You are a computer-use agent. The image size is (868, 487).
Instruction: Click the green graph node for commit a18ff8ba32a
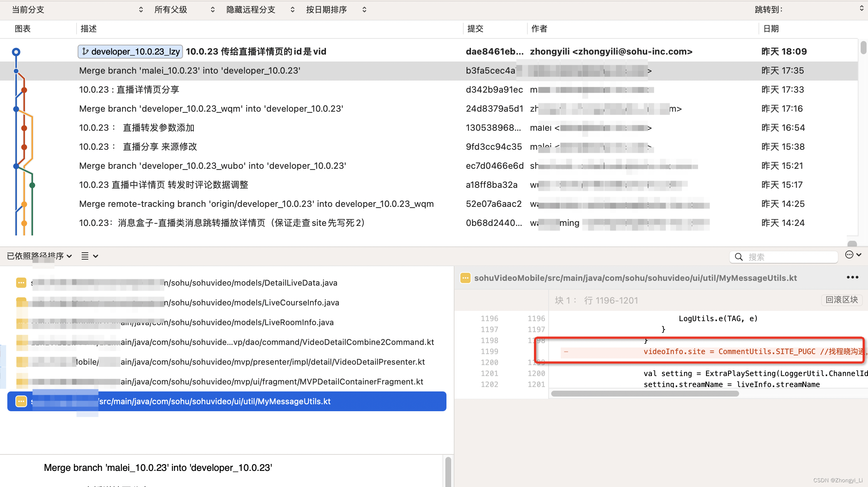click(32, 185)
